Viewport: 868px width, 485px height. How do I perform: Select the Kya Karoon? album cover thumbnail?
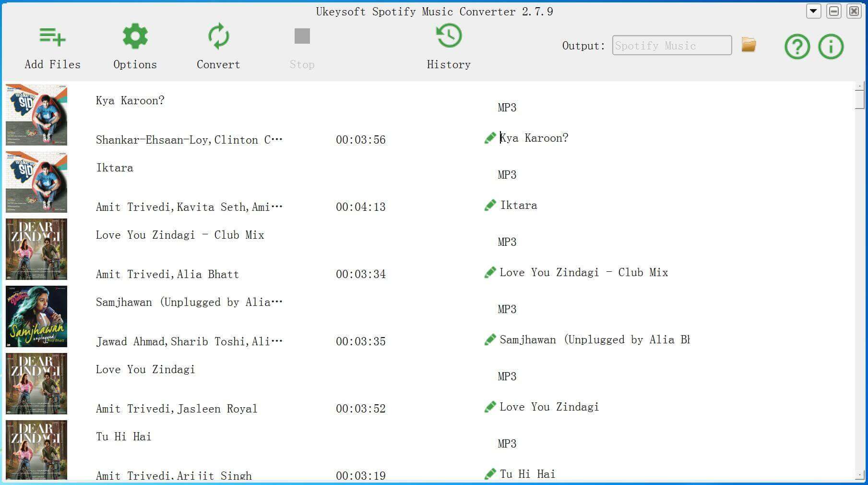click(36, 115)
